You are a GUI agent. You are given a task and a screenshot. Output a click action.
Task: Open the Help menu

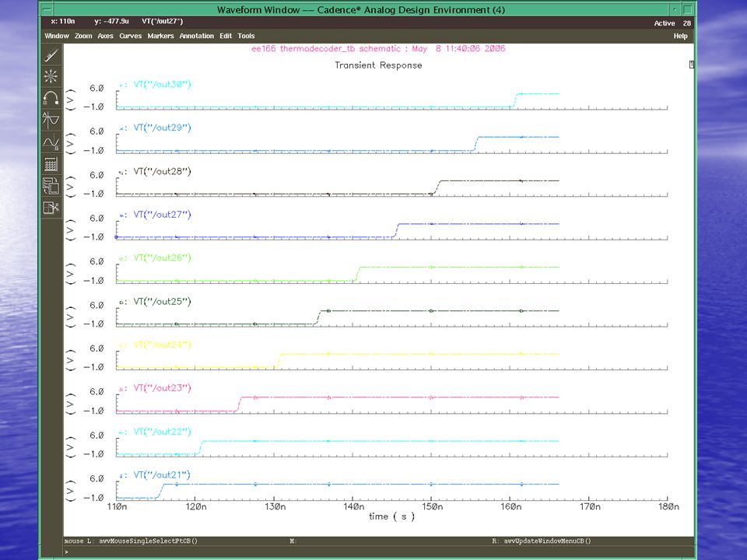[x=680, y=36]
